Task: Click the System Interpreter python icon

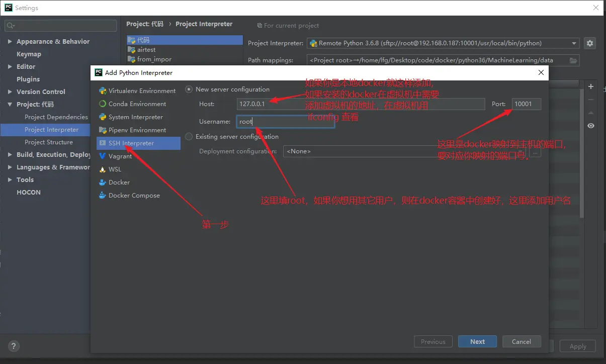Action: point(103,117)
